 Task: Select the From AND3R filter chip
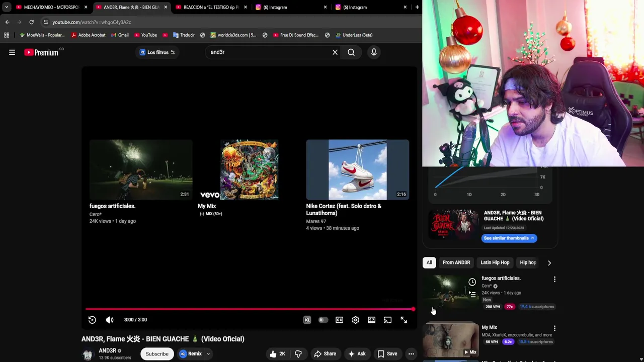(456, 262)
